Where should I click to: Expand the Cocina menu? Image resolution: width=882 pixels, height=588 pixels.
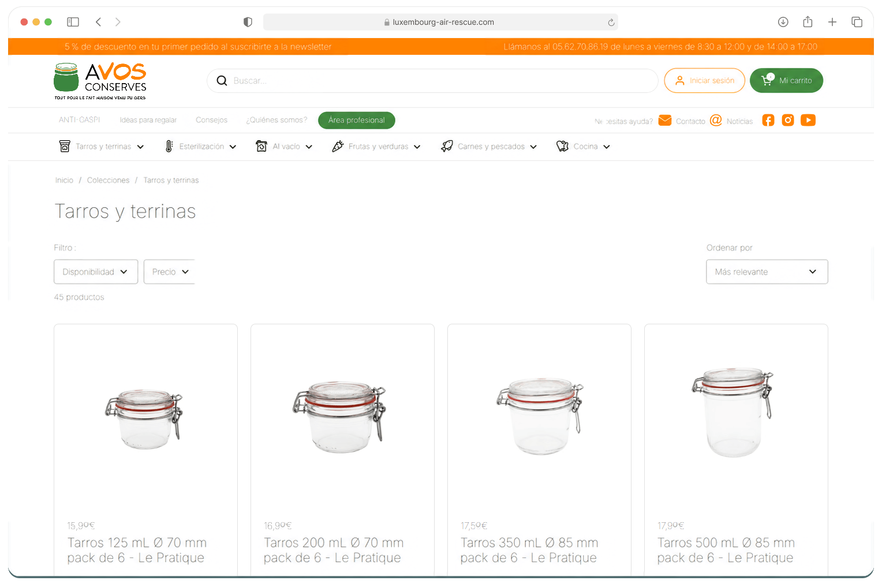(x=583, y=147)
